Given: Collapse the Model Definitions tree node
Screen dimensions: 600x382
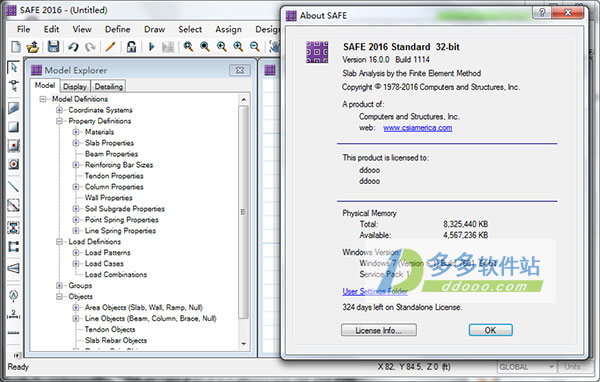Looking at the screenshot, I should (43, 99).
